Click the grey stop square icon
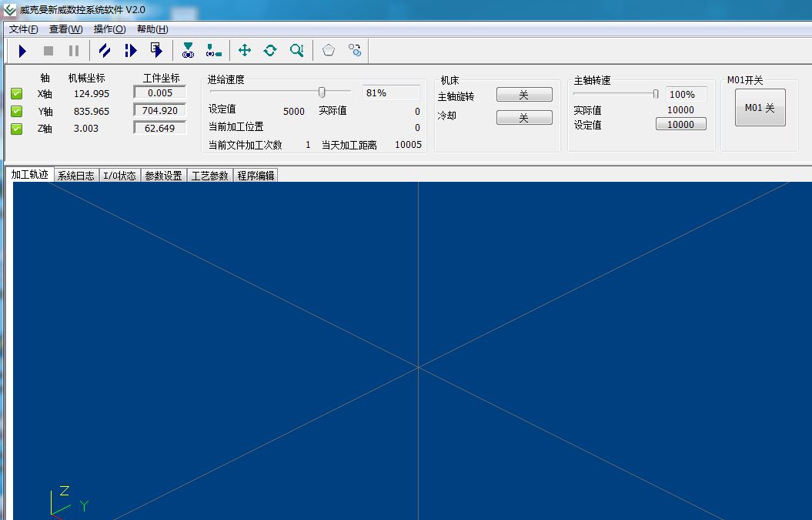 tap(48, 51)
